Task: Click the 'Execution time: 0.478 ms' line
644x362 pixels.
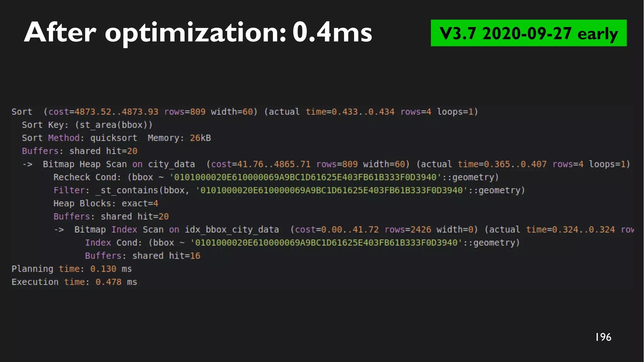Action: [x=74, y=282]
